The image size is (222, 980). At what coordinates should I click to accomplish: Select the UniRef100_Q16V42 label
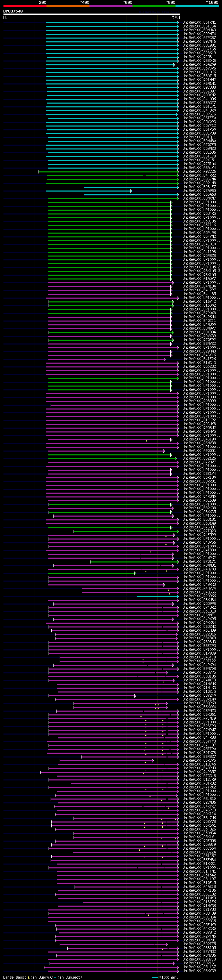(x=199, y=302)
